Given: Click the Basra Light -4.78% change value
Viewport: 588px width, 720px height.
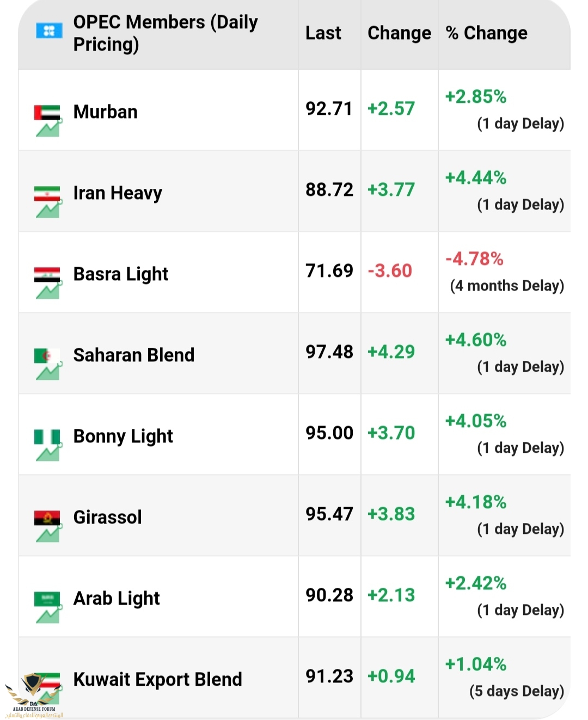Looking at the screenshot, I should pos(474,259).
